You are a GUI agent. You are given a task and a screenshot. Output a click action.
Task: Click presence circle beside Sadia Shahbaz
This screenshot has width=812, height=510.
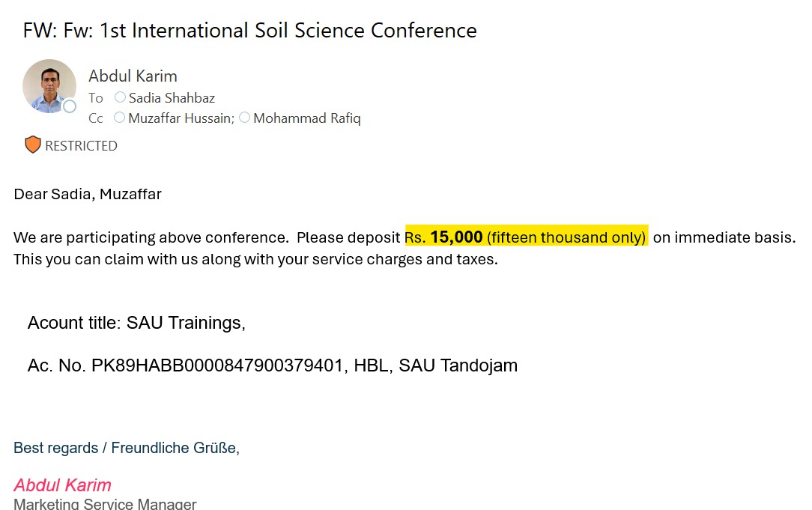pos(120,97)
